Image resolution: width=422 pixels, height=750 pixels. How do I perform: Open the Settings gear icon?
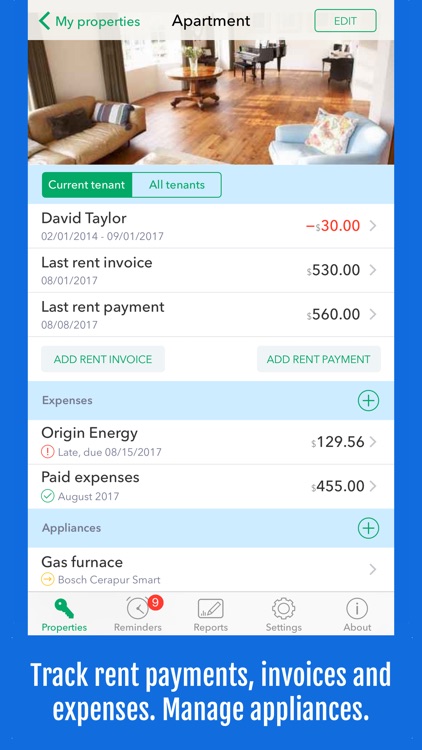coord(284,614)
